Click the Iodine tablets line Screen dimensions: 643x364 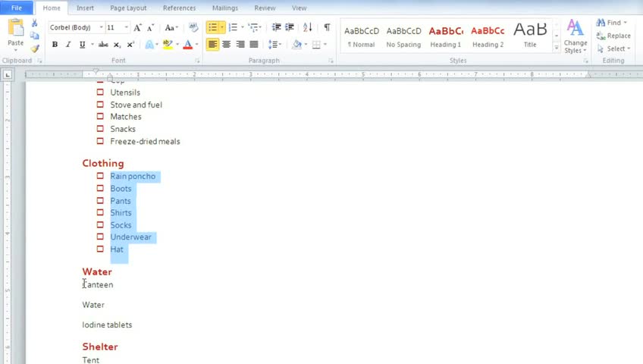coord(107,325)
